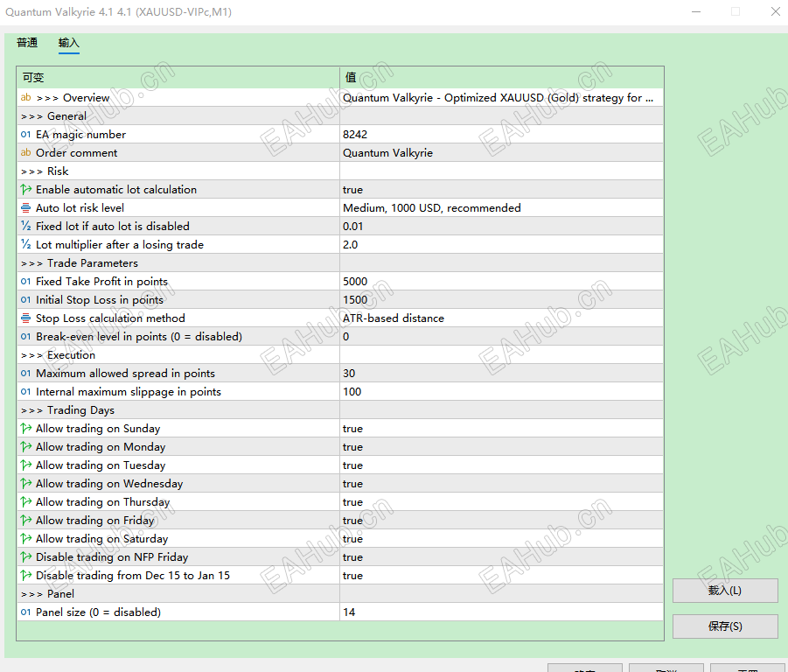Click the bool icon of Allow trading on Tuesday
This screenshot has width=788, height=672.
pos(25,465)
